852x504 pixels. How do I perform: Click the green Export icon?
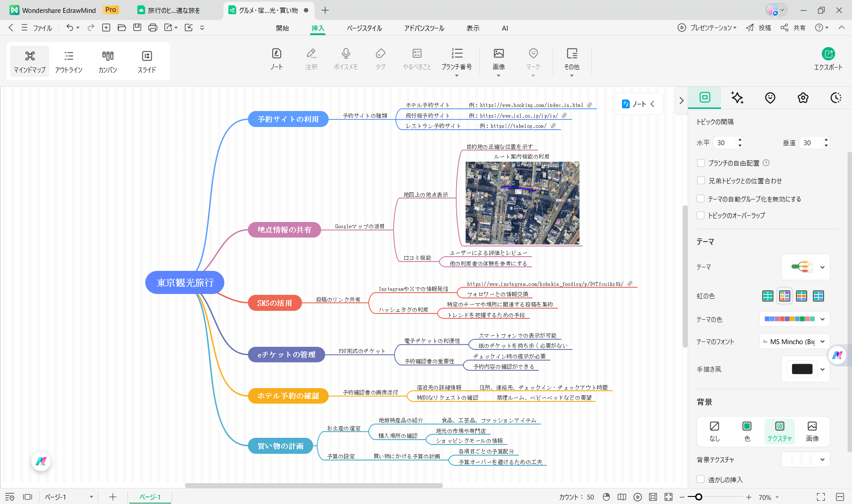point(828,54)
